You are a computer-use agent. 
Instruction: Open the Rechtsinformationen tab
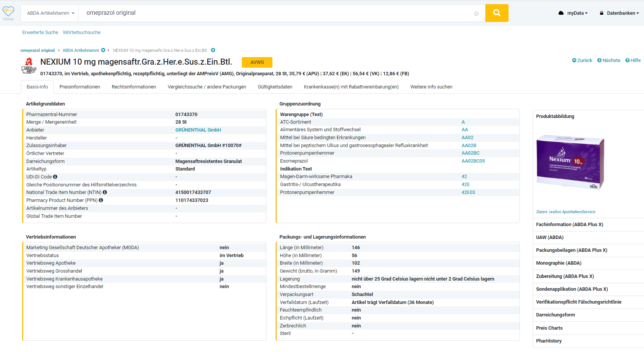(x=134, y=87)
